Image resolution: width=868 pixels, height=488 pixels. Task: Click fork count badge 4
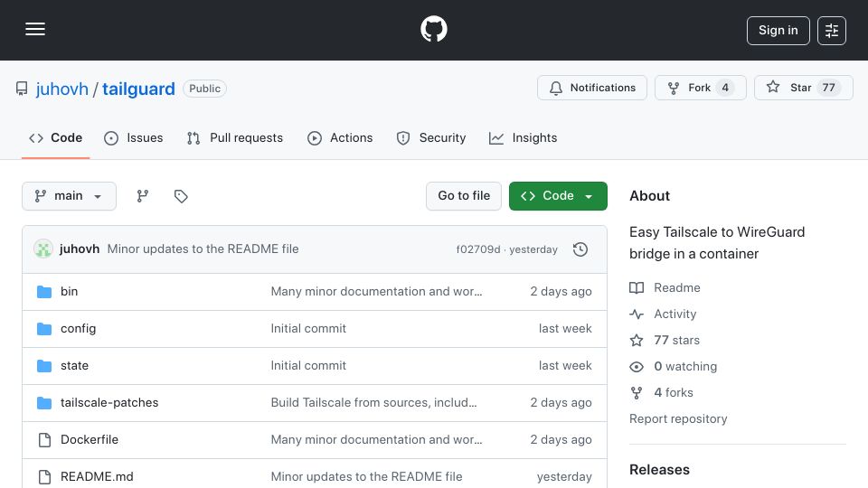pyautogui.click(x=724, y=88)
